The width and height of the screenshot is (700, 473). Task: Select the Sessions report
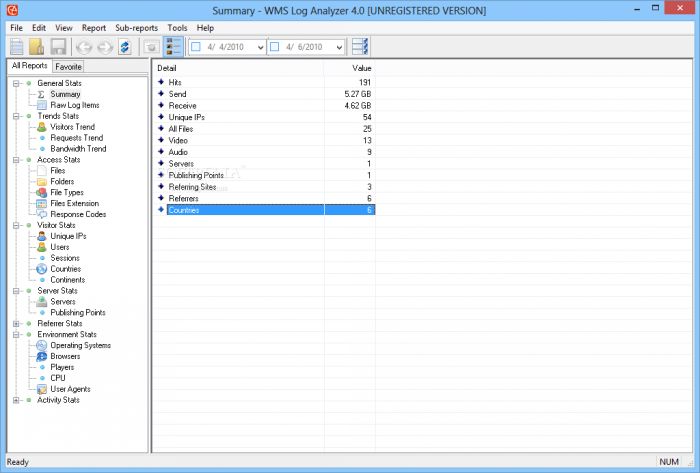coord(65,258)
